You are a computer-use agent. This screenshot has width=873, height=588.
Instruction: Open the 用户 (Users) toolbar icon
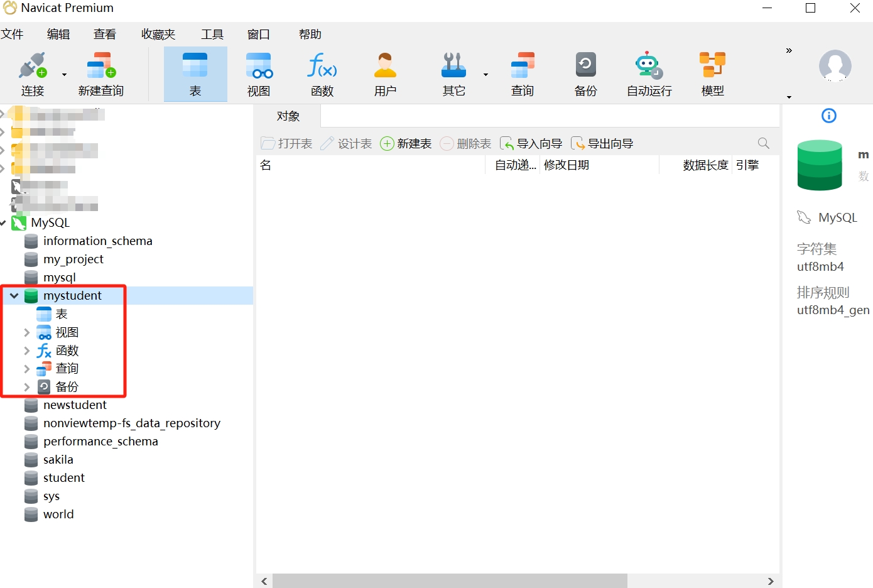pyautogui.click(x=385, y=72)
